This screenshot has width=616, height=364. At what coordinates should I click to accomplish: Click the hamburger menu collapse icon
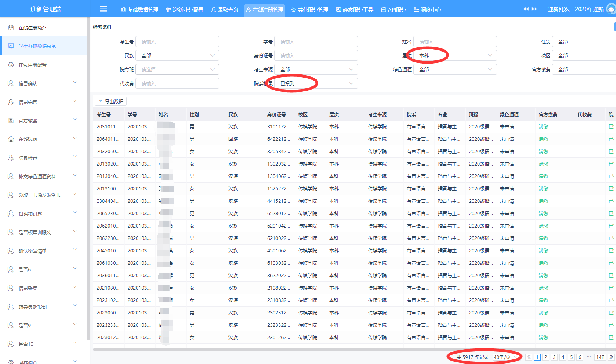[x=104, y=9]
